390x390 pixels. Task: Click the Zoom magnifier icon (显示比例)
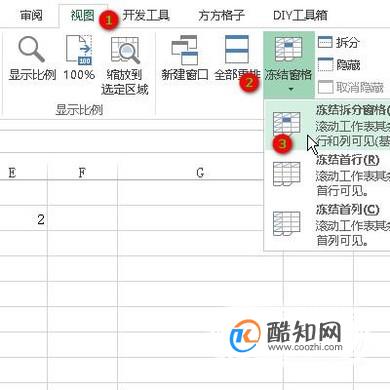point(31,49)
